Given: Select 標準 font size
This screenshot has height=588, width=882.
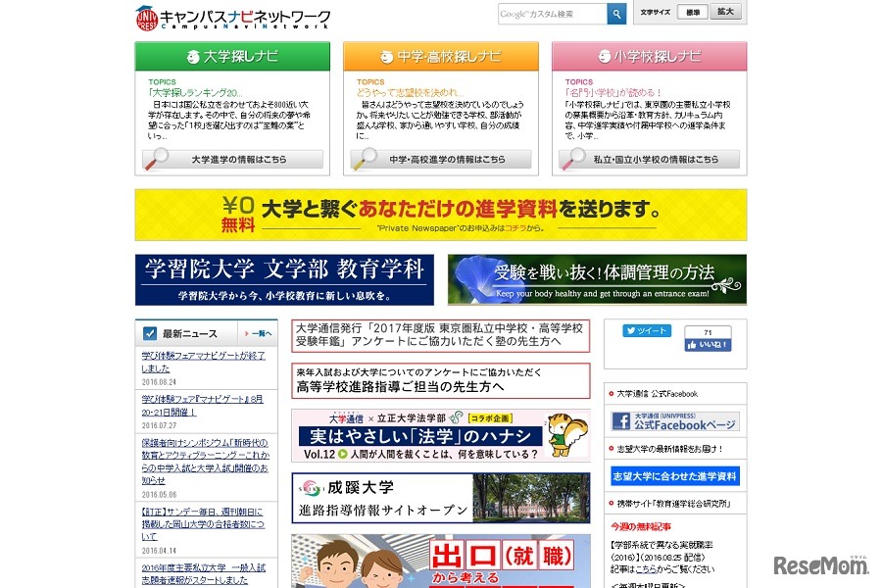Looking at the screenshot, I should coord(691,12).
